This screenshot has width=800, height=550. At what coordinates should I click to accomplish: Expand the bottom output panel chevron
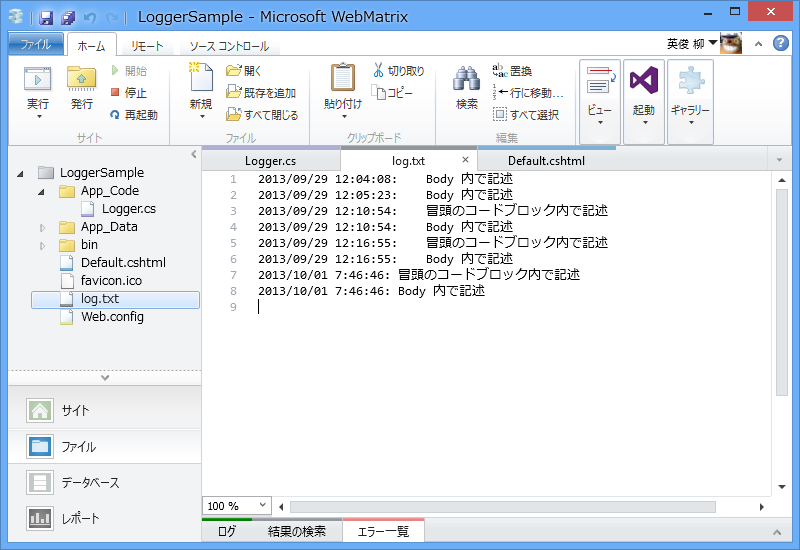click(777, 533)
